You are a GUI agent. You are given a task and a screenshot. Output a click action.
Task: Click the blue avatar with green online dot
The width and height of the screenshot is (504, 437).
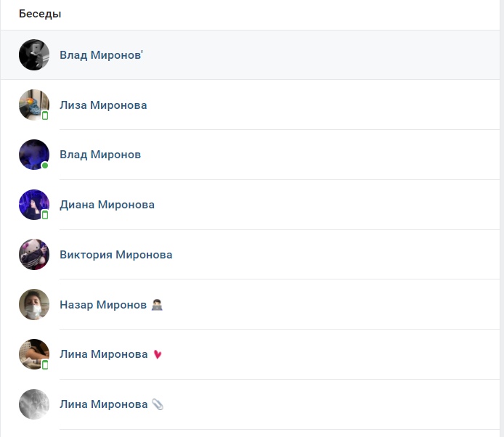coord(34,155)
